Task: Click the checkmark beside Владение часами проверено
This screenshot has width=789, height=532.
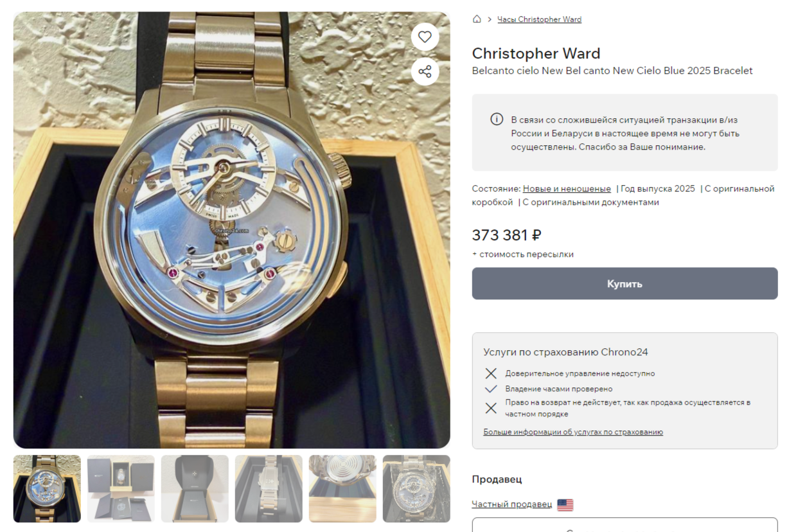Action: (491, 389)
